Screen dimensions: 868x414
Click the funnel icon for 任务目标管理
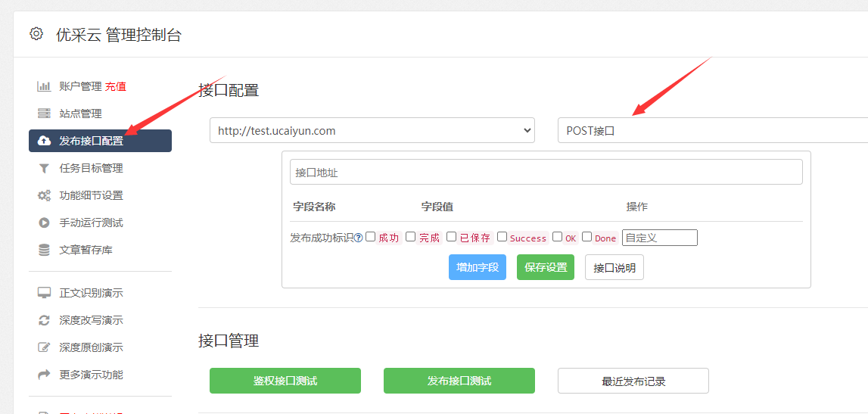pos(44,168)
